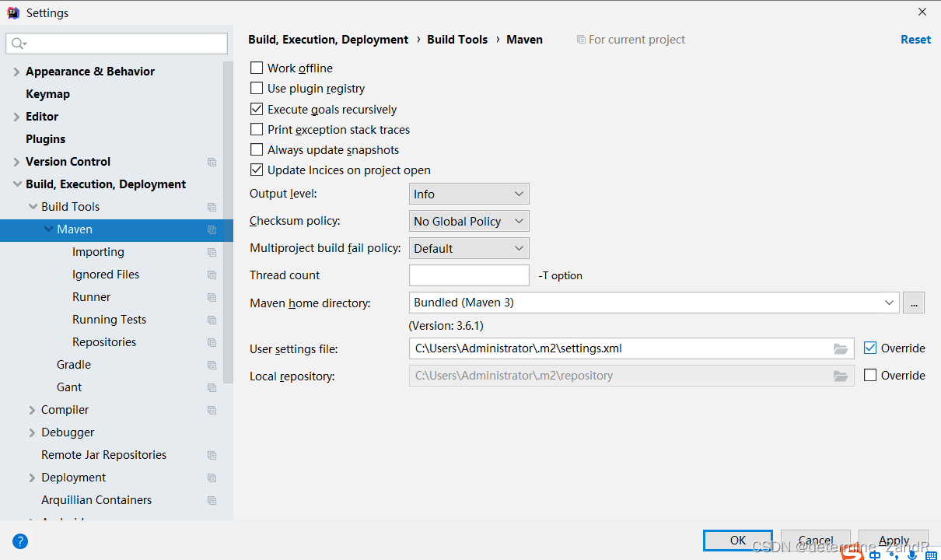Open Multiproject build fail policy dropdown
Screen dimensions: 941x560
click(469, 248)
